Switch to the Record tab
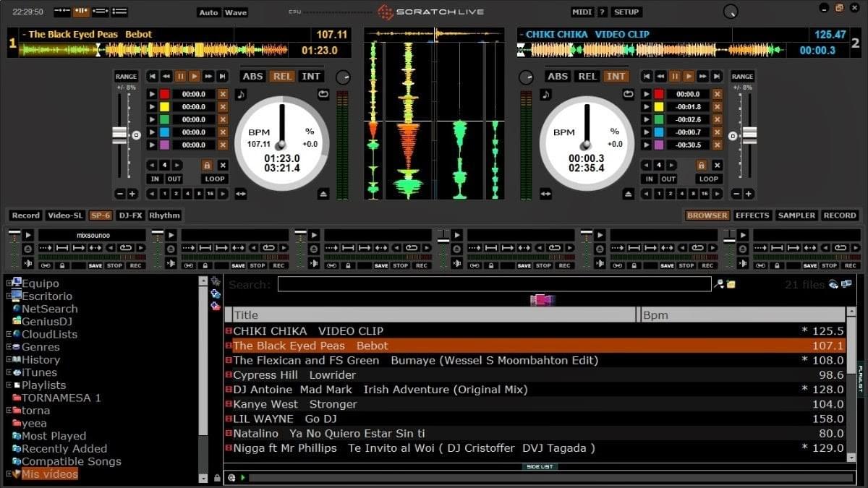The width and height of the screenshot is (868, 488). [25, 215]
